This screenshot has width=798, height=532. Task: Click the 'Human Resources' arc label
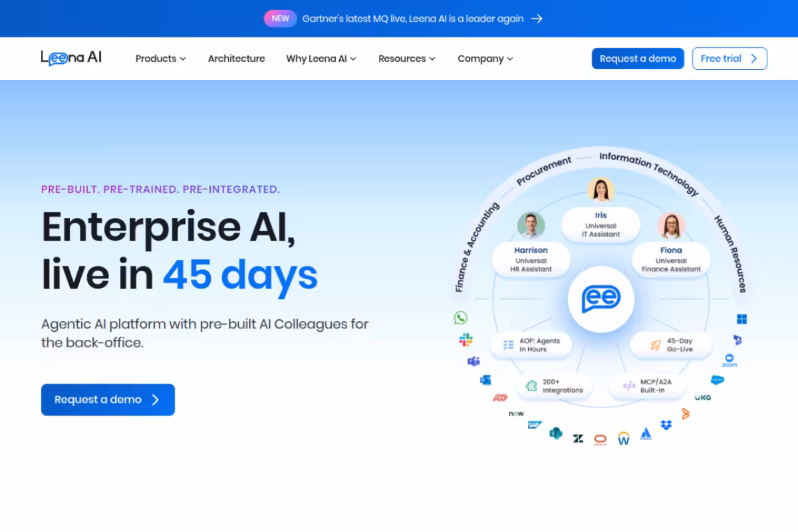click(731, 253)
